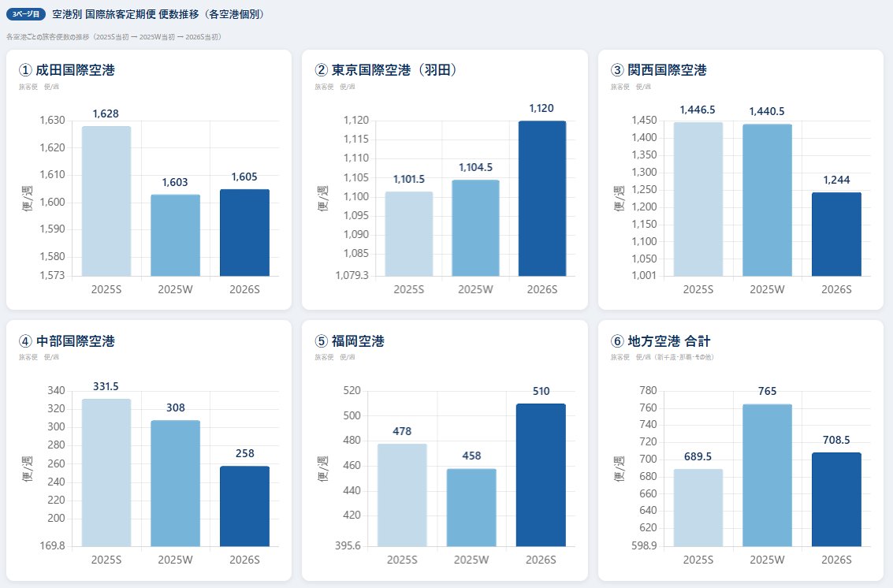Select the Chubu 2025W bar valued 308
Screen dimensions: 893x588
tap(176, 484)
